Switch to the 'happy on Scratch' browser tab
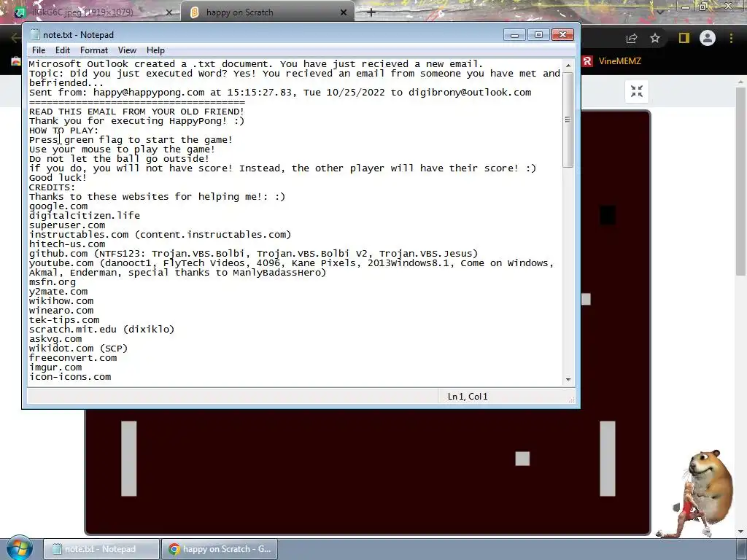 tap(268, 12)
